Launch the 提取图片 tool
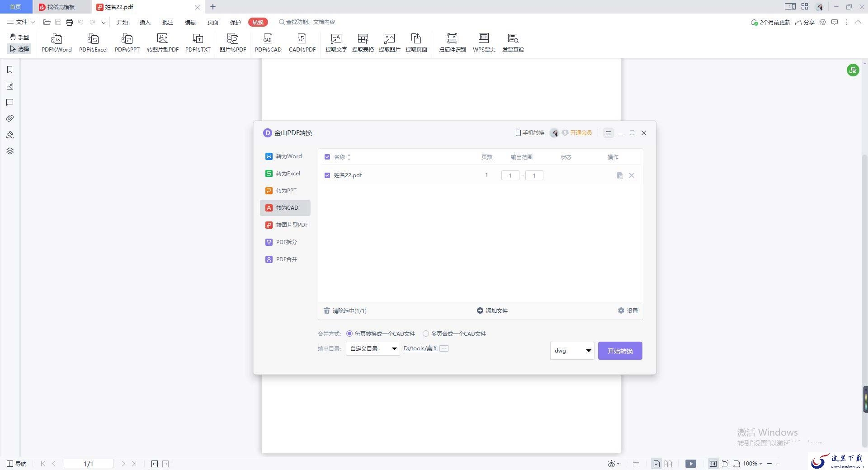The image size is (868, 470). [x=389, y=43]
